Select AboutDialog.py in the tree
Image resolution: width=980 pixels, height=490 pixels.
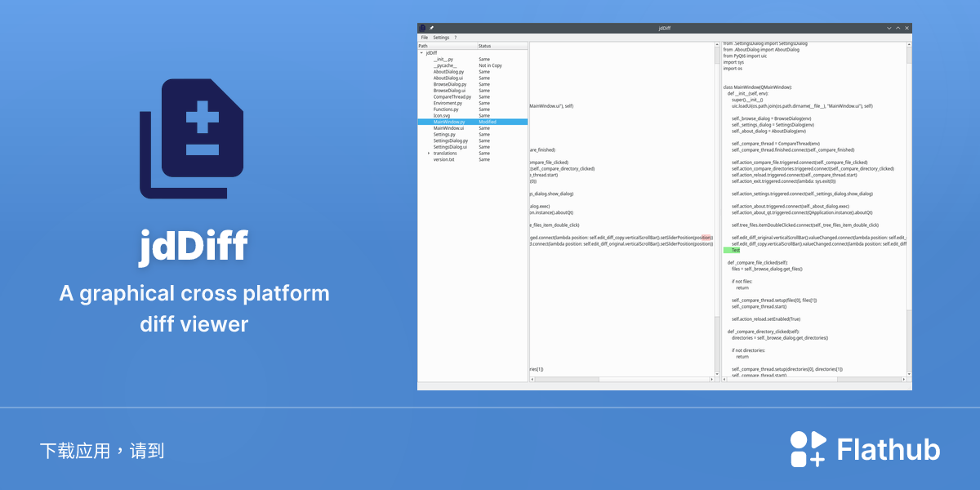(x=448, y=72)
